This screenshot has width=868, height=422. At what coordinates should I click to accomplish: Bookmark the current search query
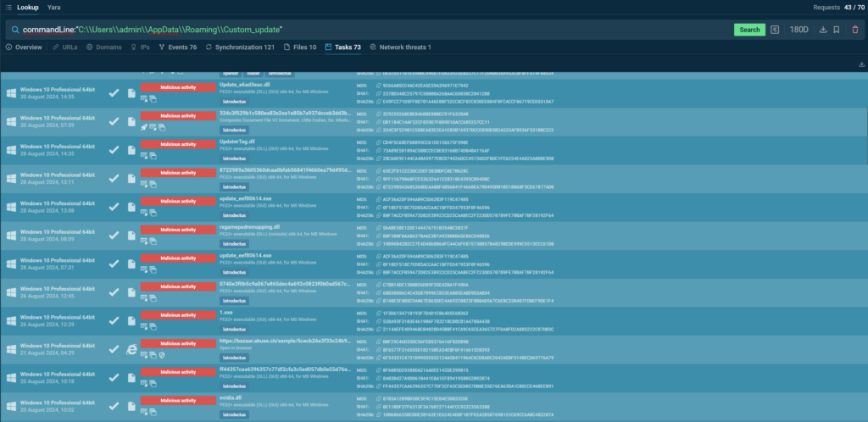pos(836,30)
